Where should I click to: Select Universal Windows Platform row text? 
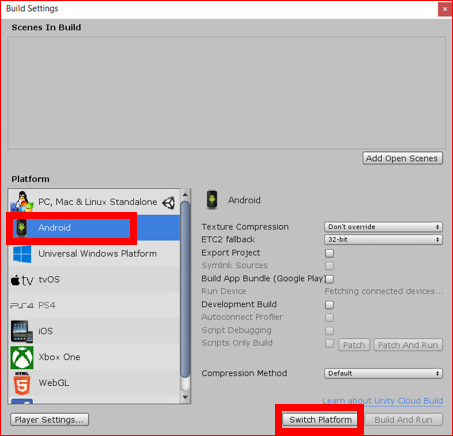pos(97,254)
